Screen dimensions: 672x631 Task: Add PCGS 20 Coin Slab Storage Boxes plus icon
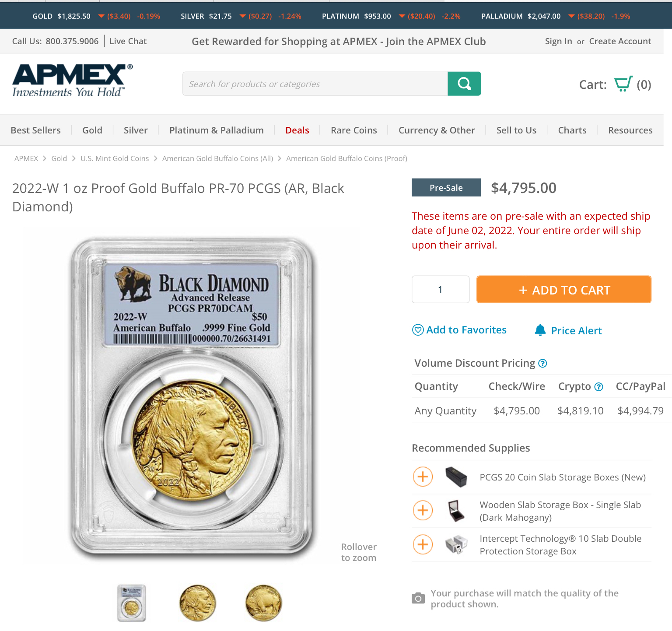(x=423, y=477)
